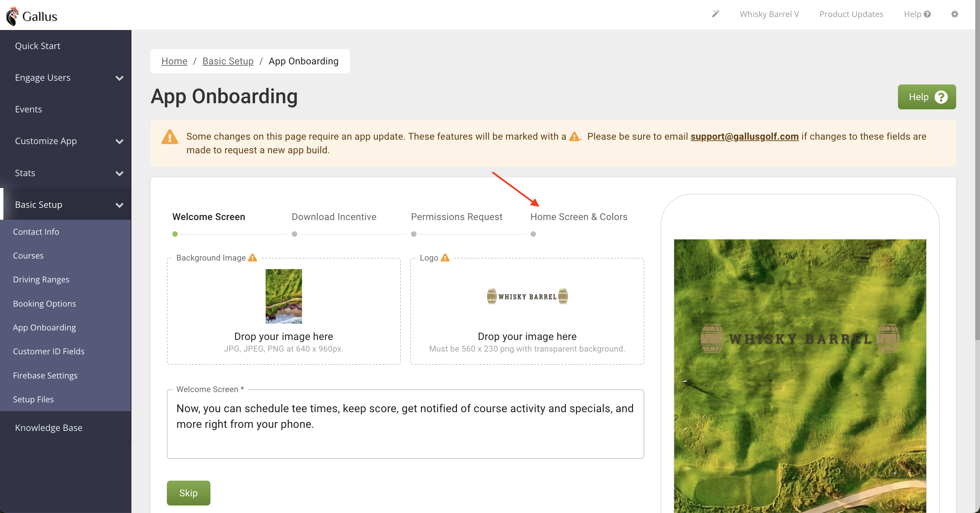This screenshot has width=980, height=513.
Task: Open Setup Files in sidebar
Action: click(65, 399)
